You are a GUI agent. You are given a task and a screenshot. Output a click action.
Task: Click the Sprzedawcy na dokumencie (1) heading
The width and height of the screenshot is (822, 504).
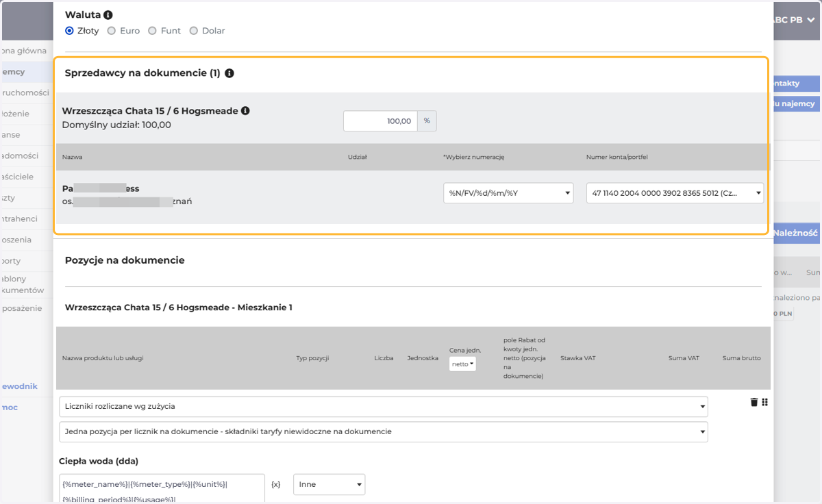tap(142, 73)
